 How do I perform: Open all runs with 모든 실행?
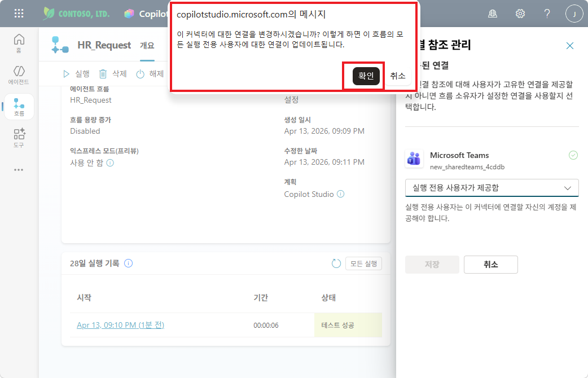363,263
